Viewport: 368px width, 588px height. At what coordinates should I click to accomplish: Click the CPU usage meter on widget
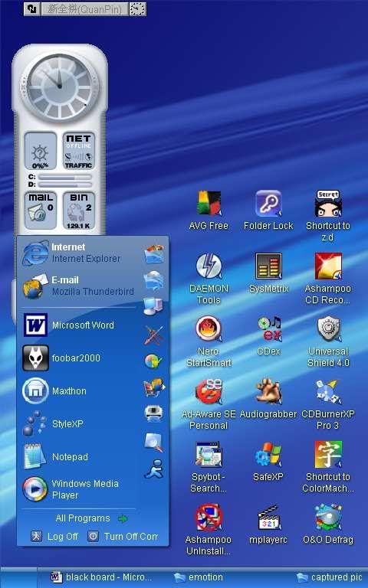40,151
